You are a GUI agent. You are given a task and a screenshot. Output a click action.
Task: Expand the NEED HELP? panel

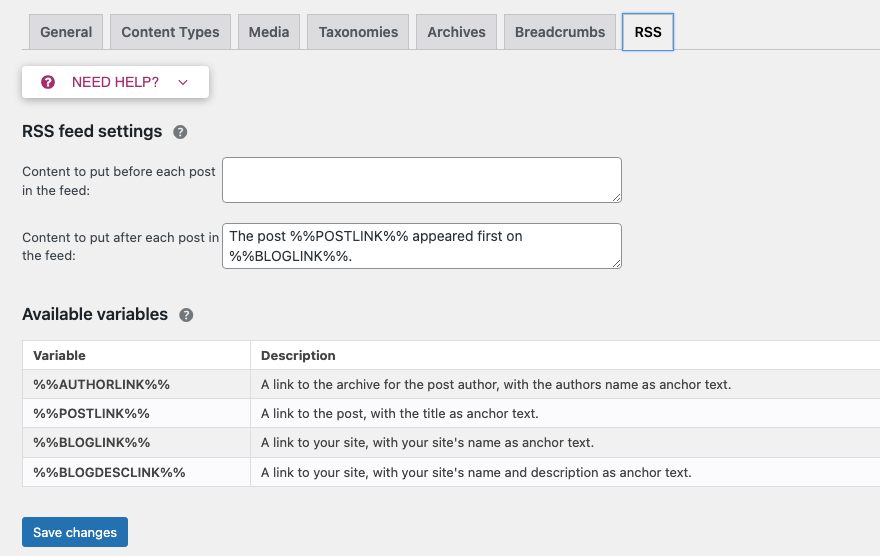[115, 82]
